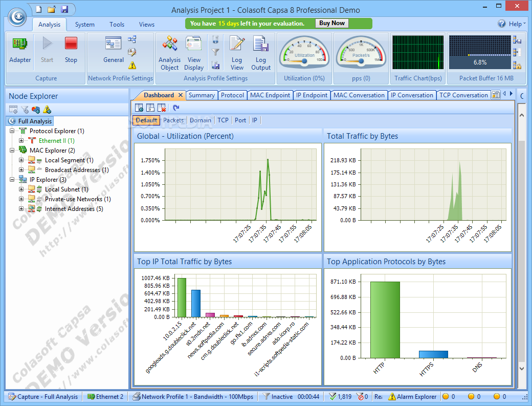The width and height of the screenshot is (532, 406).
Task: Open the TCP Conversation view tab
Action: [x=463, y=95]
